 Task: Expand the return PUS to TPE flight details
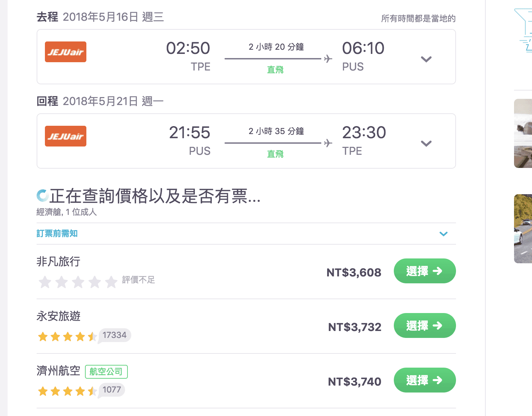tap(426, 143)
